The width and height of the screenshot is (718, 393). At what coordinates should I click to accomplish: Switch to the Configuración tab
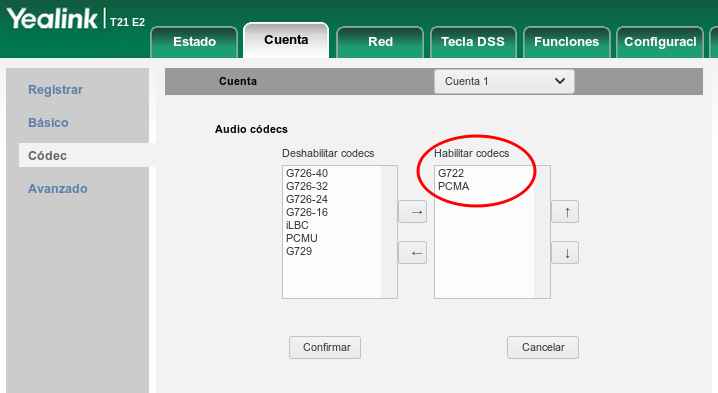click(x=660, y=42)
